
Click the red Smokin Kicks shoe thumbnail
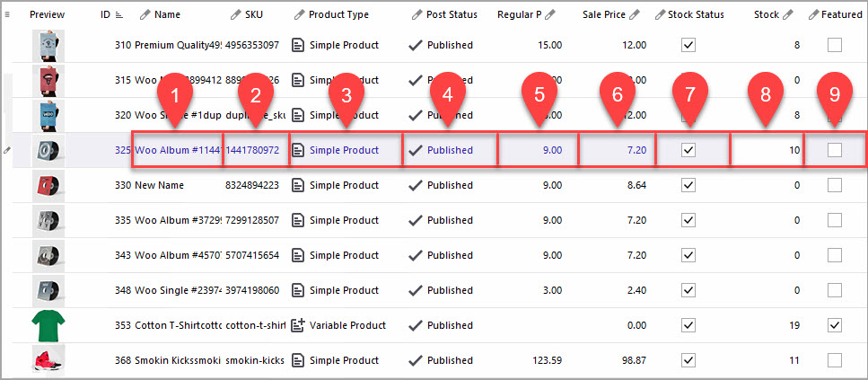coord(48,361)
